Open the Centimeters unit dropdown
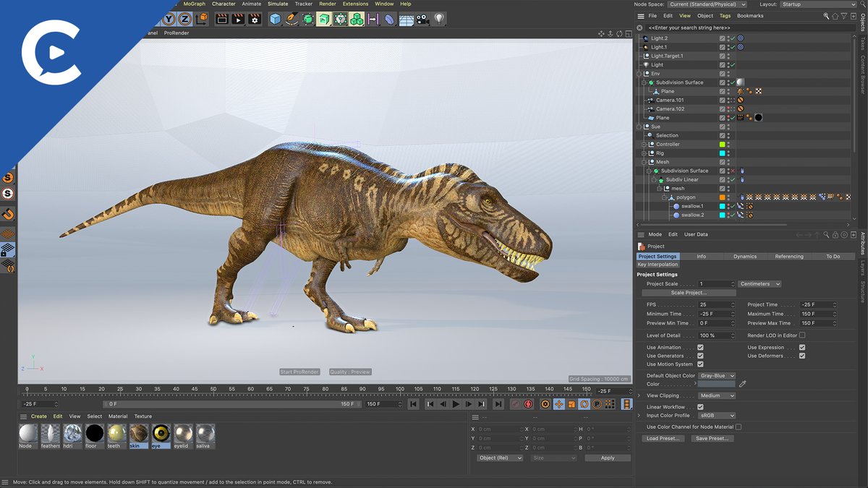Image resolution: width=868 pixels, height=488 pixels. (x=759, y=284)
